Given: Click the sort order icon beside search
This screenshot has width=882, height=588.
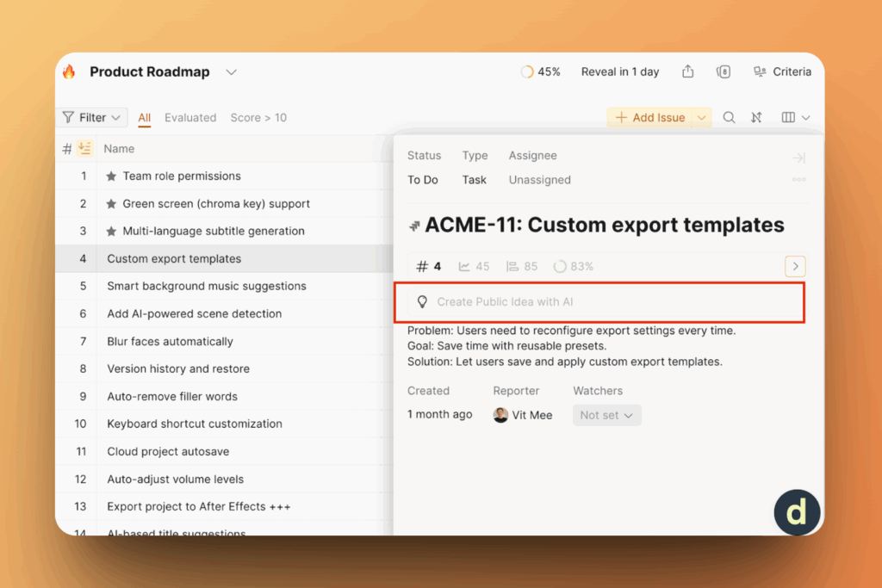Looking at the screenshot, I should click(756, 118).
